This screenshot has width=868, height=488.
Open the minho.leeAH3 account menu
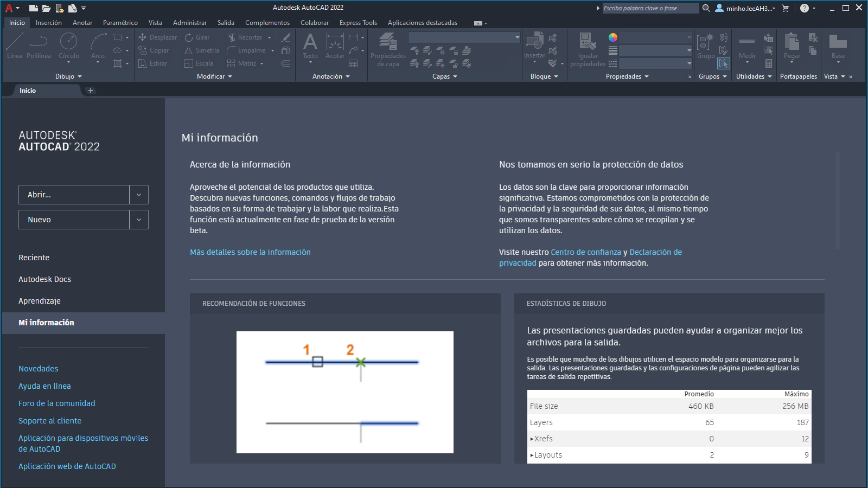tap(745, 8)
